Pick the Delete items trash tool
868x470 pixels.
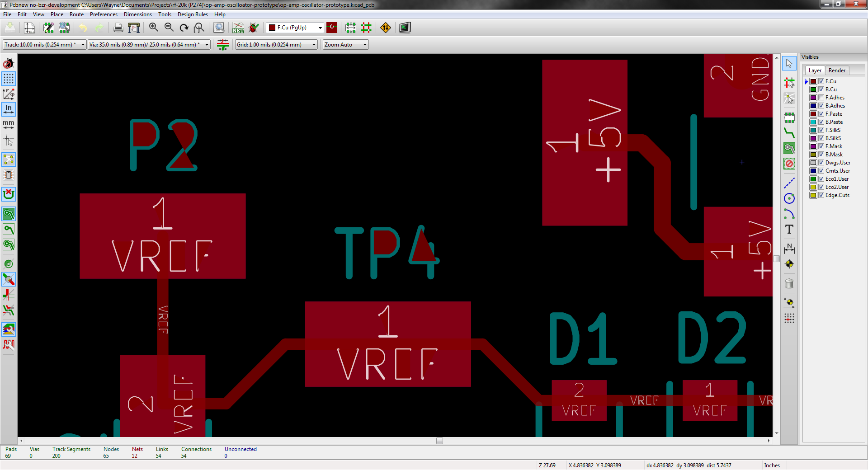tap(789, 284)
